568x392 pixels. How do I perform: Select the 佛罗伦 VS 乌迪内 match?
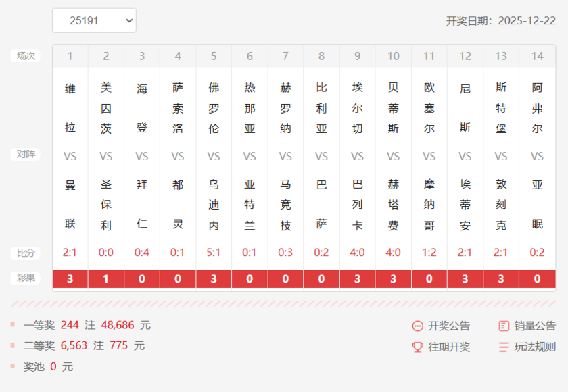[x=214, y=156]
